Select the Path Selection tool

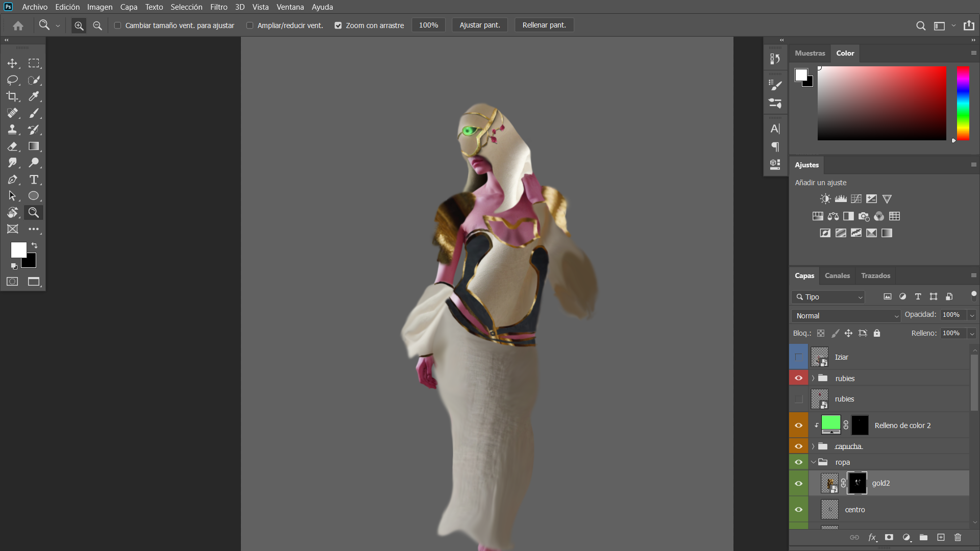(12, 196)
